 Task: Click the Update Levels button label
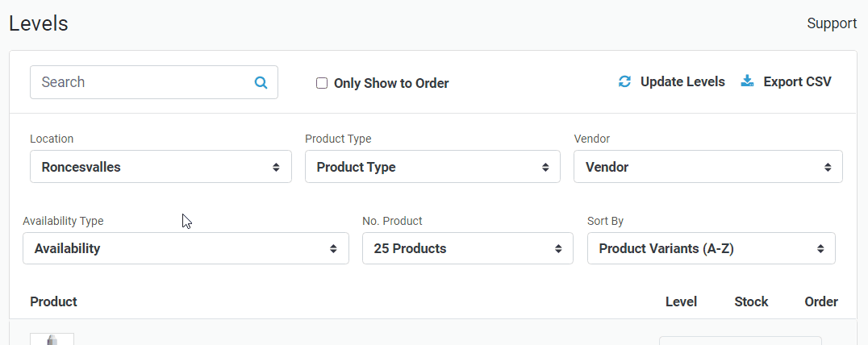(682, 82)
